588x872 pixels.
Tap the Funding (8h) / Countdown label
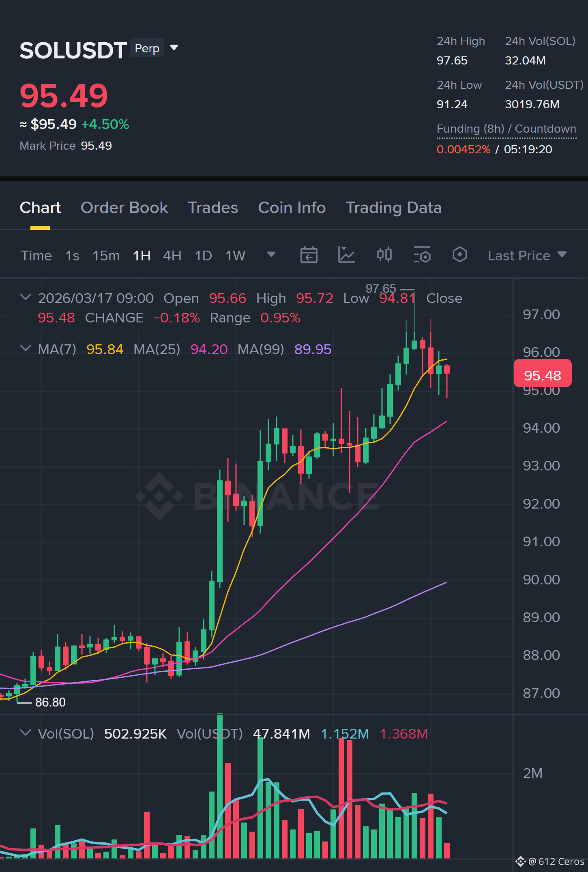point(506,129)
